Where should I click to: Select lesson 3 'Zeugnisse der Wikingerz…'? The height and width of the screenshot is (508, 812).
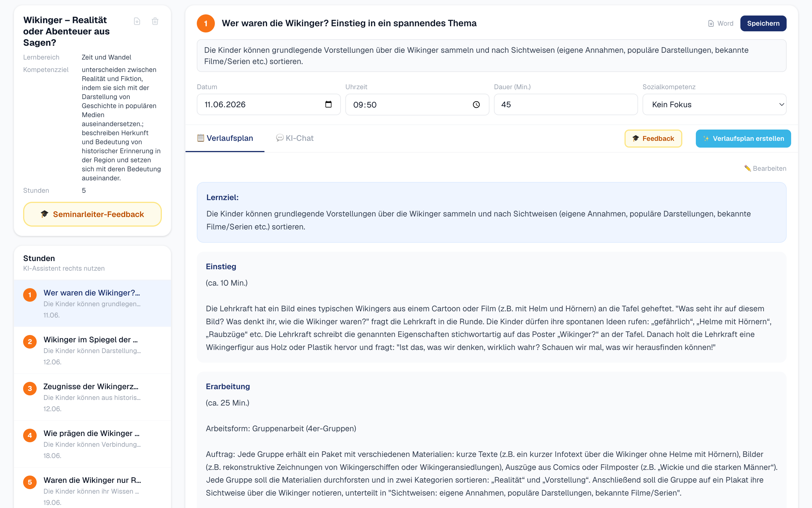[x=92, y=397]
